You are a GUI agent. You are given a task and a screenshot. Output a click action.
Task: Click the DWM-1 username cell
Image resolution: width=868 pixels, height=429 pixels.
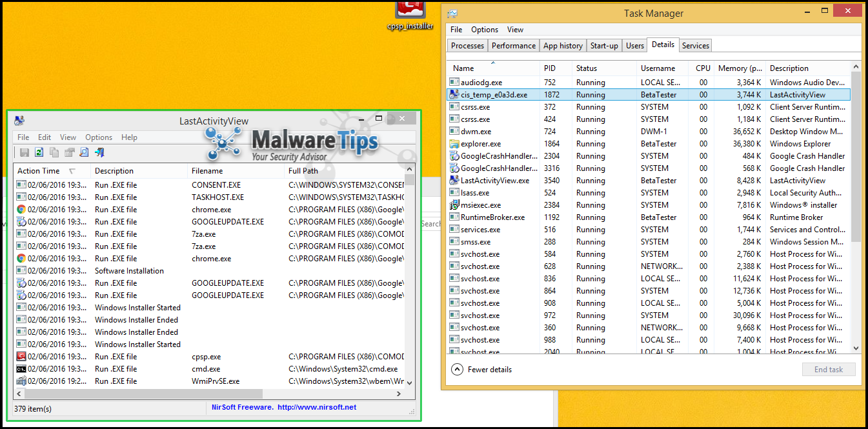[654, 132]
